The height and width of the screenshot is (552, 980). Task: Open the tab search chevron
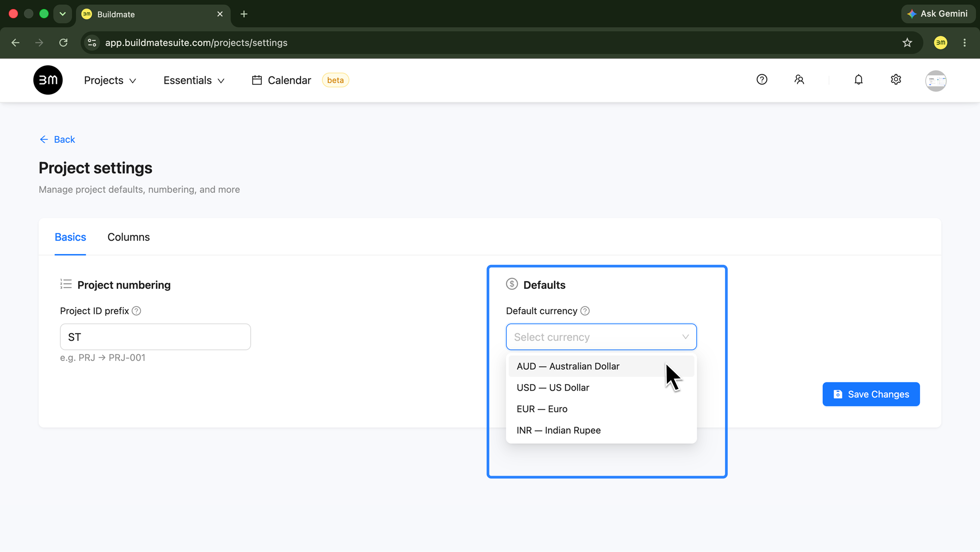(x=63, y=14)
